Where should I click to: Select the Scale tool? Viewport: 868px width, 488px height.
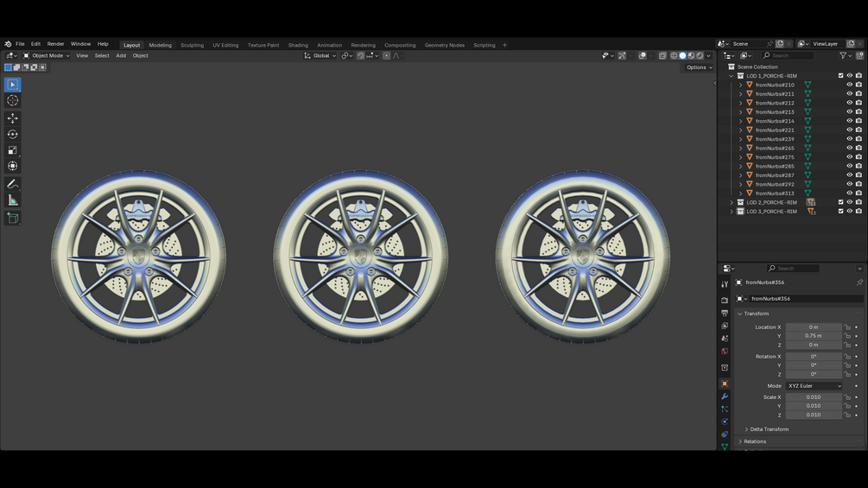pyautogui.click(x=12, y=150)
